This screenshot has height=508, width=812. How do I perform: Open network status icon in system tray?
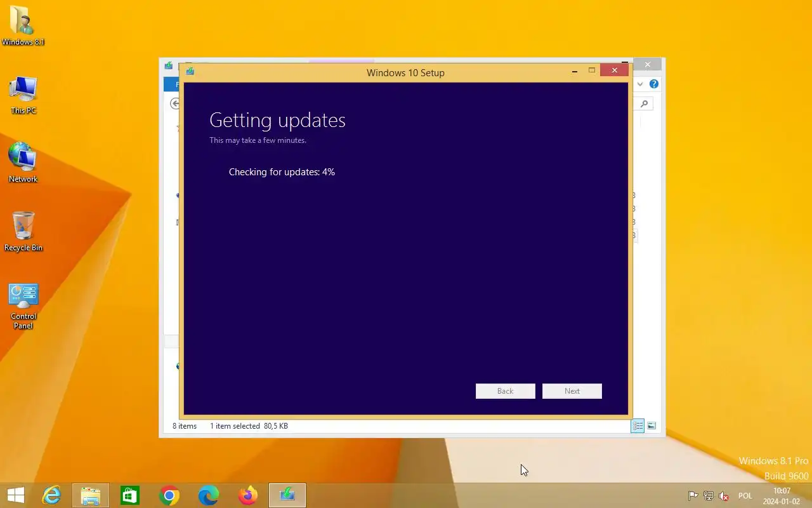pyautogui.click(x=709, y=496)
